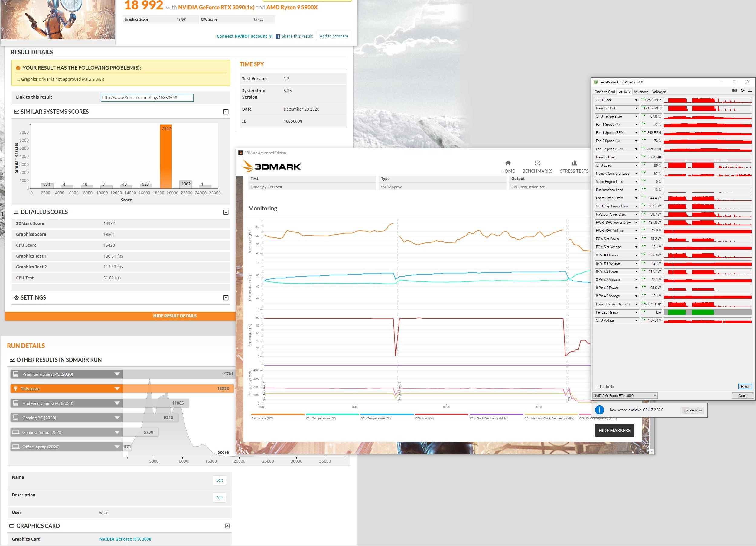Click the Similar Systems Scores chart icon
The image size is (756, 546).
16,112
